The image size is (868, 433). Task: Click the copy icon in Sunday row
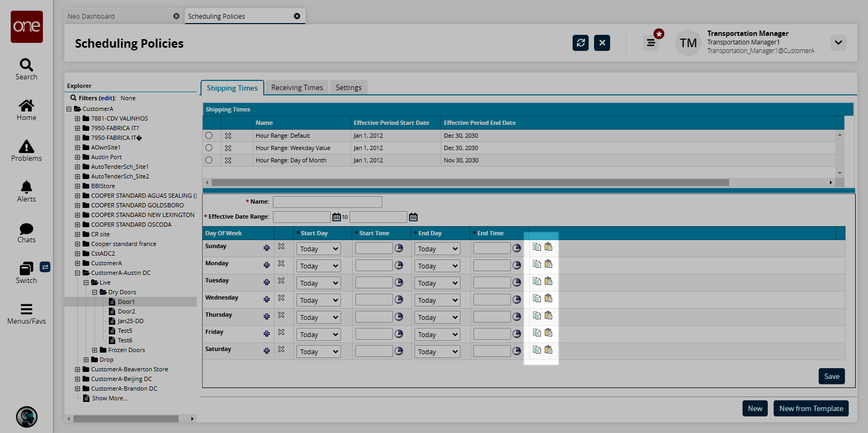537,247
